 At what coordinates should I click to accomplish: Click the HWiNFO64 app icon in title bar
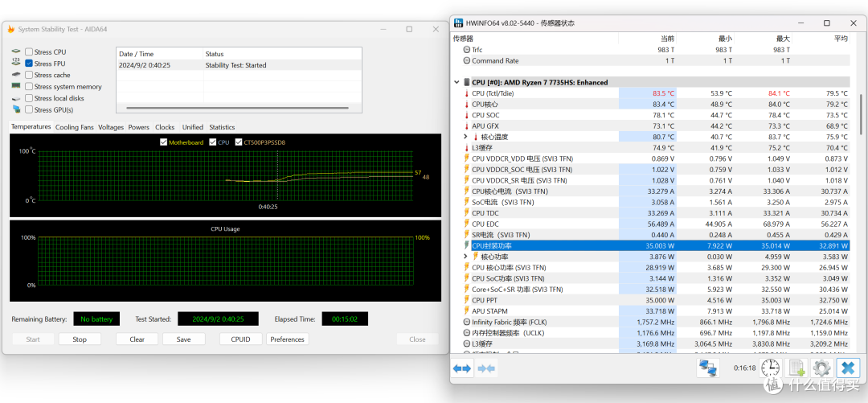click(458, 23)
